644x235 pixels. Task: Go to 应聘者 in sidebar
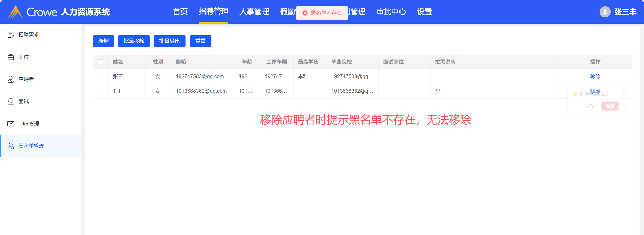[40, 79]
